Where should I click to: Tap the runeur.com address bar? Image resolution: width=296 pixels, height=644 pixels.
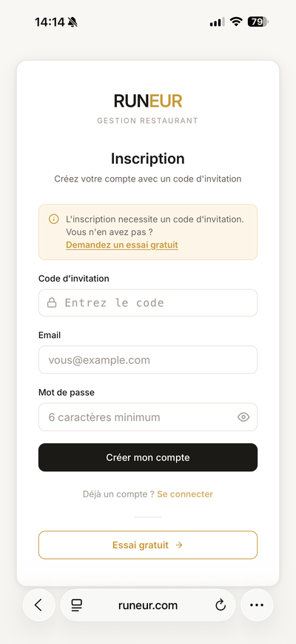tap(148, 605)
